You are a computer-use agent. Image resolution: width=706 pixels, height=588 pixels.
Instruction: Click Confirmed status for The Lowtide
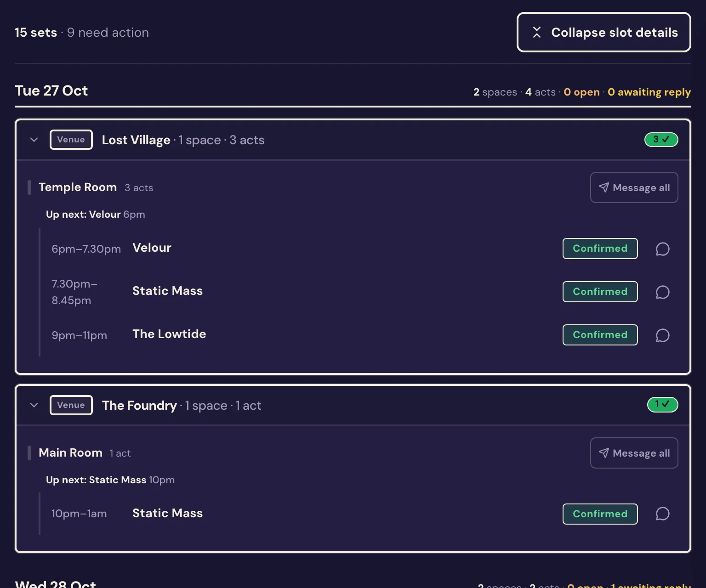(600, 335)
